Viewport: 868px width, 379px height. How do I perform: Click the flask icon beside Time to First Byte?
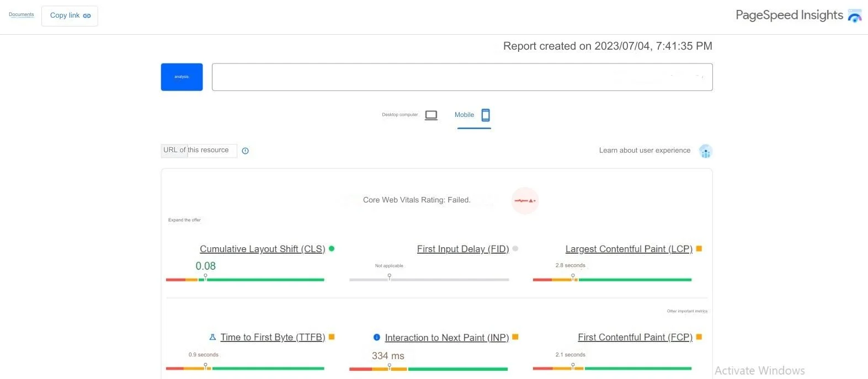pyautogui.click(x=212, y=337)
